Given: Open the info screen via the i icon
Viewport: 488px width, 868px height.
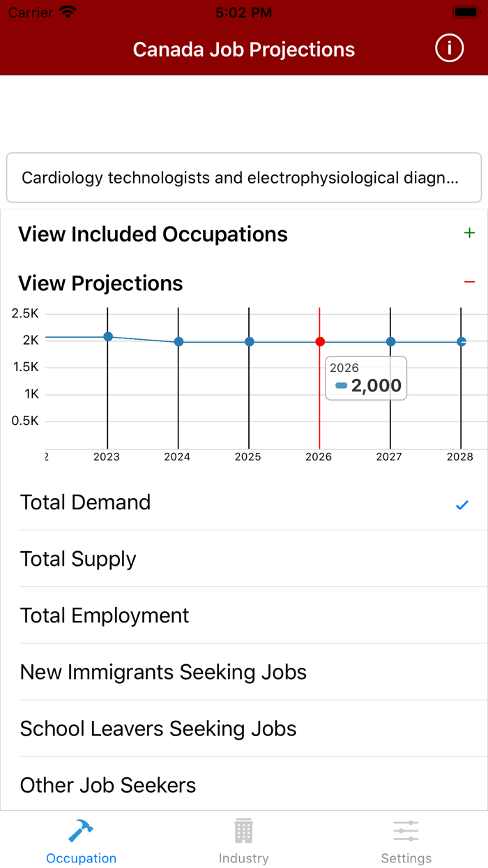Looking at the screenshot, I should [x=450, y=48].
